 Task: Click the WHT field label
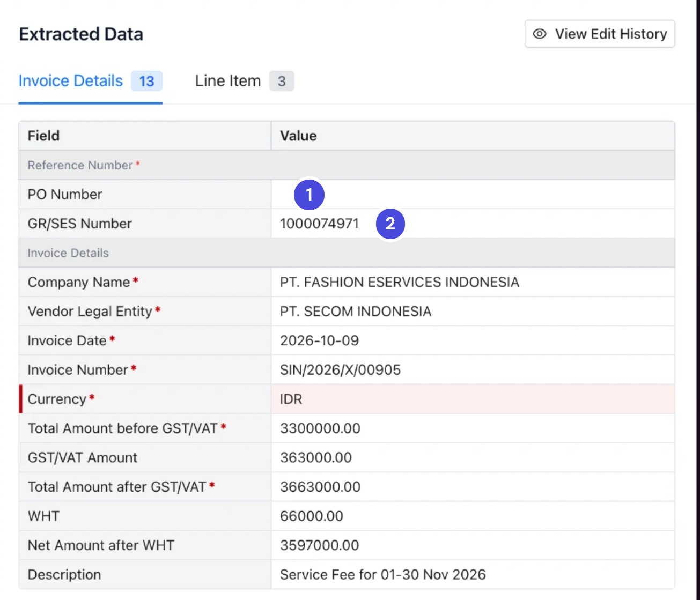pyautogui.click(x=43, y=516)
